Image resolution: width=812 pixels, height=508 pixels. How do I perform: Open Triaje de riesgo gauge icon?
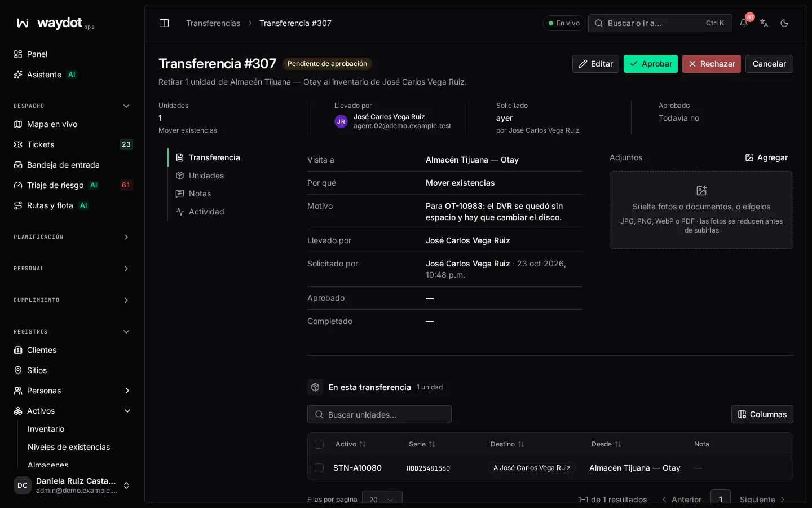coord(18,185)
